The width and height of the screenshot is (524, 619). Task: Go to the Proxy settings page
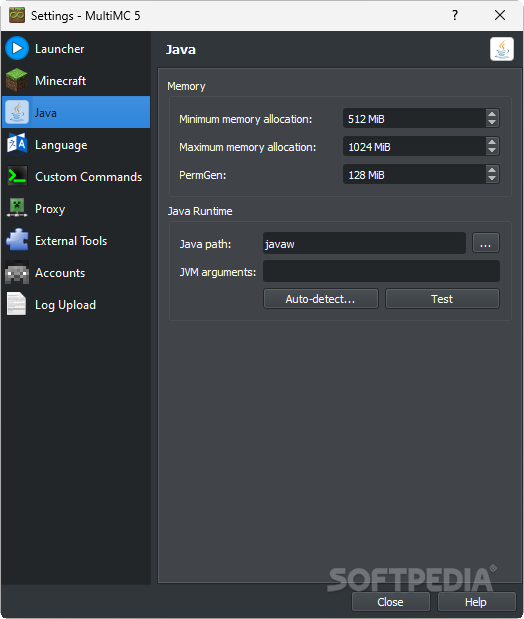(x=76, y=208)
